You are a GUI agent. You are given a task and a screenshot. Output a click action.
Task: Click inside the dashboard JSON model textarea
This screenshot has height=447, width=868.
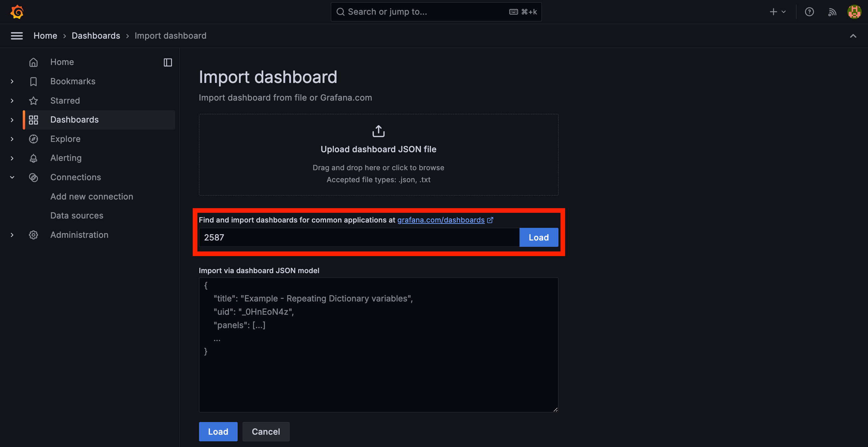tap(378, 371)
